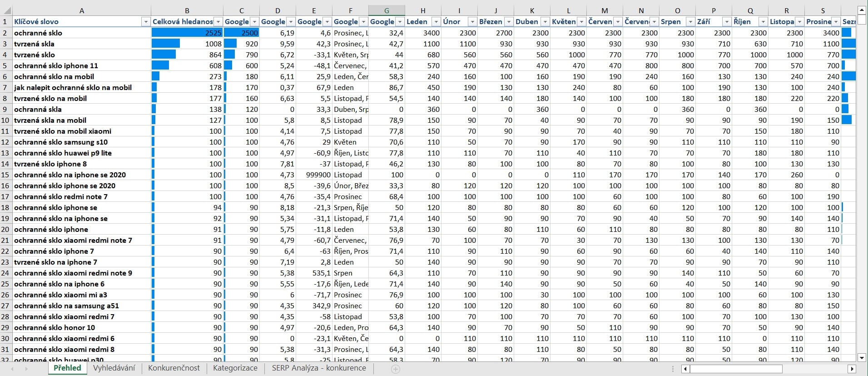Click the horizontal scrollbar thumb
Screen dimensions: 868x376
(x=736, y=369)
